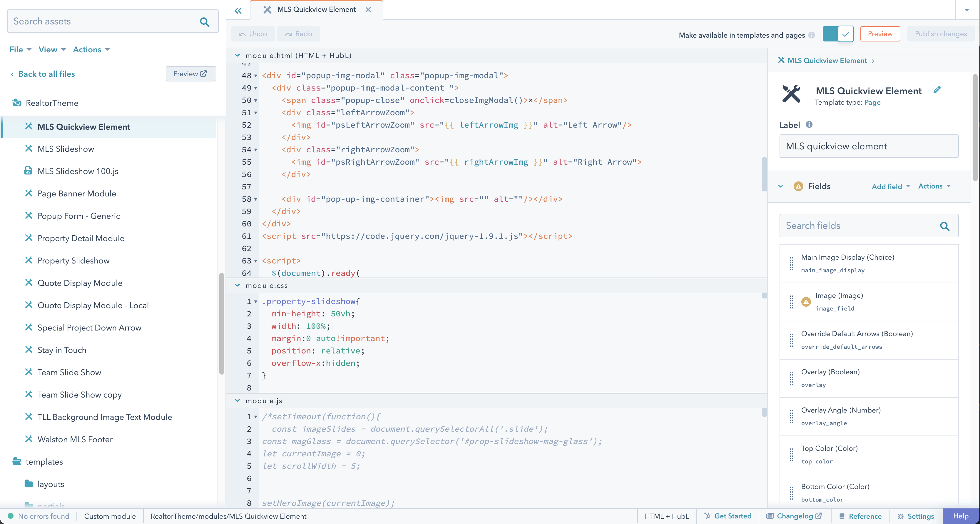Image resolution: width=980 pixels, height=524 pixels.
Task: Click Publish changes button
Action: click(940, 34)
